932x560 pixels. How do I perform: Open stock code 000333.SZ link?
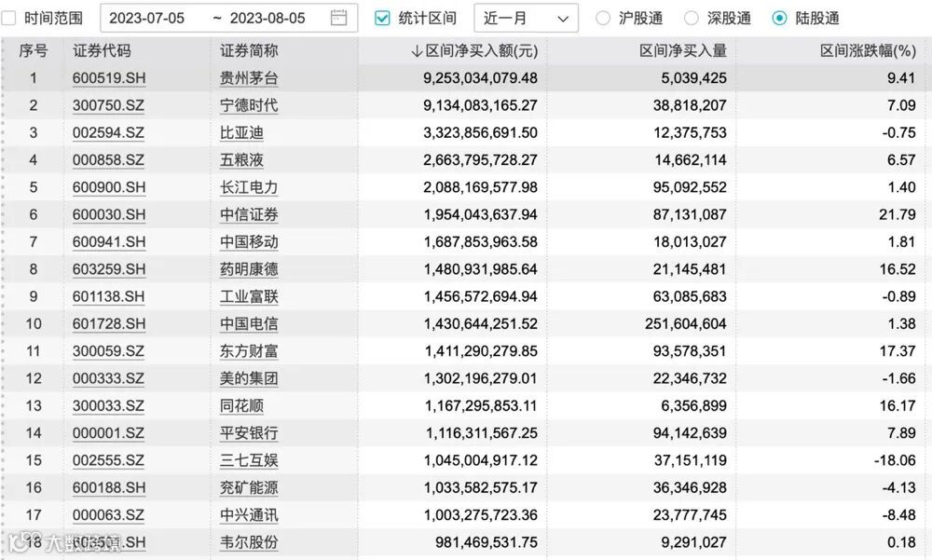point(108,379)
